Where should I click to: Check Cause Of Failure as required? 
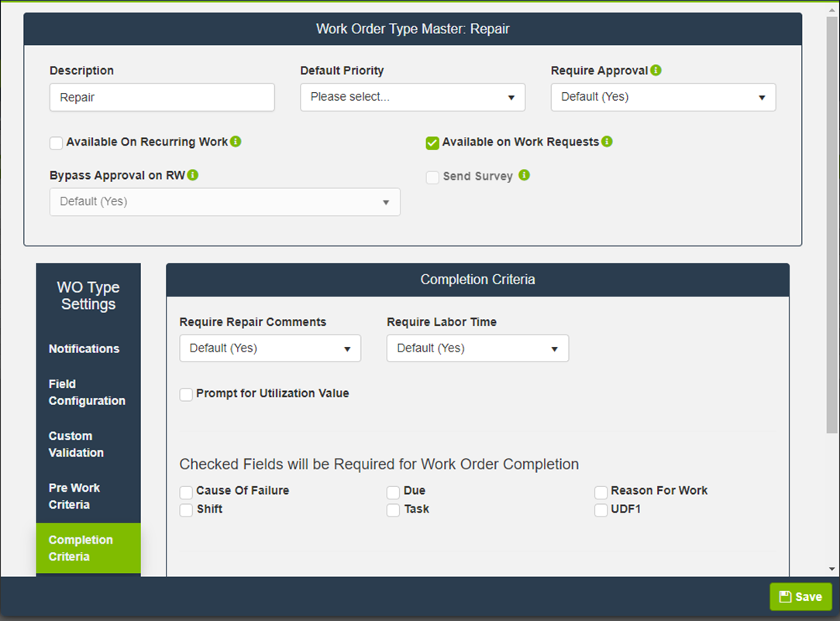click(186, 492)
